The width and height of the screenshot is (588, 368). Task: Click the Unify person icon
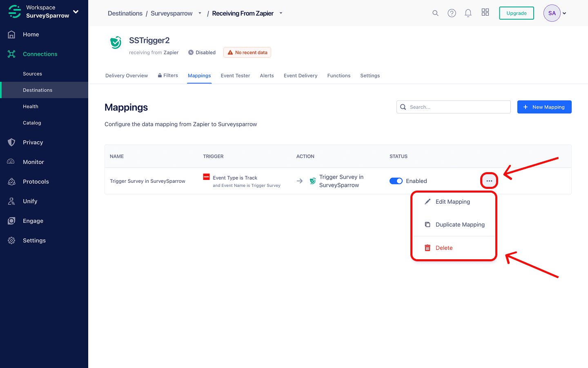[x=11, y=201]
